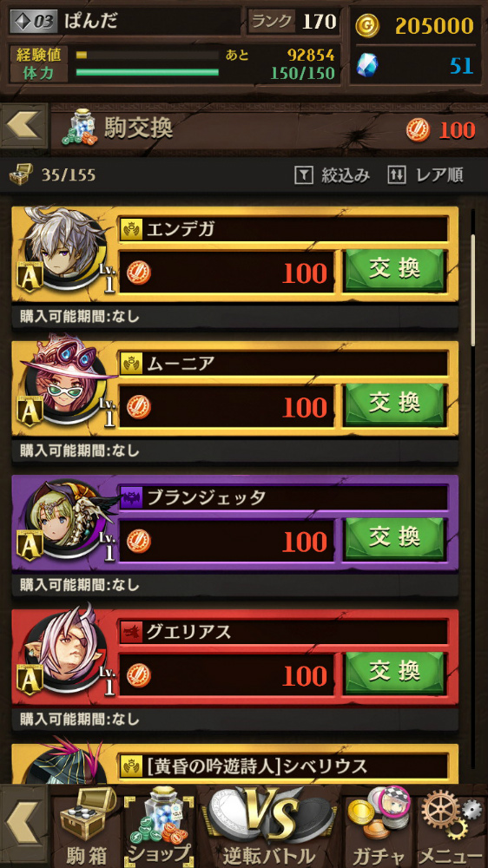Tap the blue crystal gem icon
The width and height of the screenshot is (488, 868).
click(x=367, y=65)
